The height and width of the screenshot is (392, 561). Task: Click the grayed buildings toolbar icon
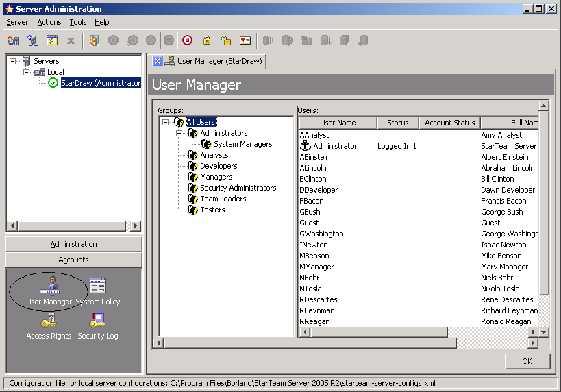click(307, 40)
